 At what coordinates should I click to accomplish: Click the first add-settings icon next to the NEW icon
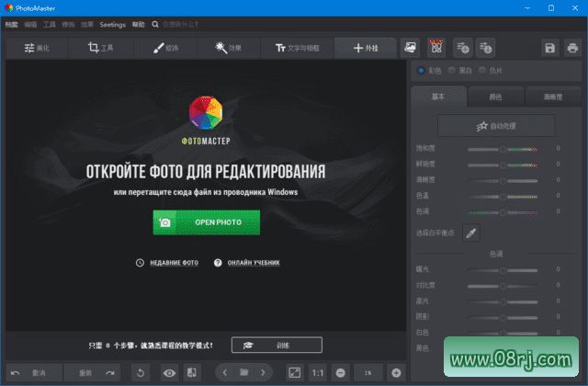462,48
